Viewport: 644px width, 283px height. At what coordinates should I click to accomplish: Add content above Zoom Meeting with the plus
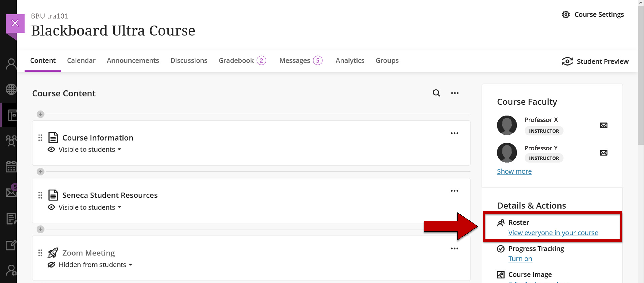click(x=40, y=229)
